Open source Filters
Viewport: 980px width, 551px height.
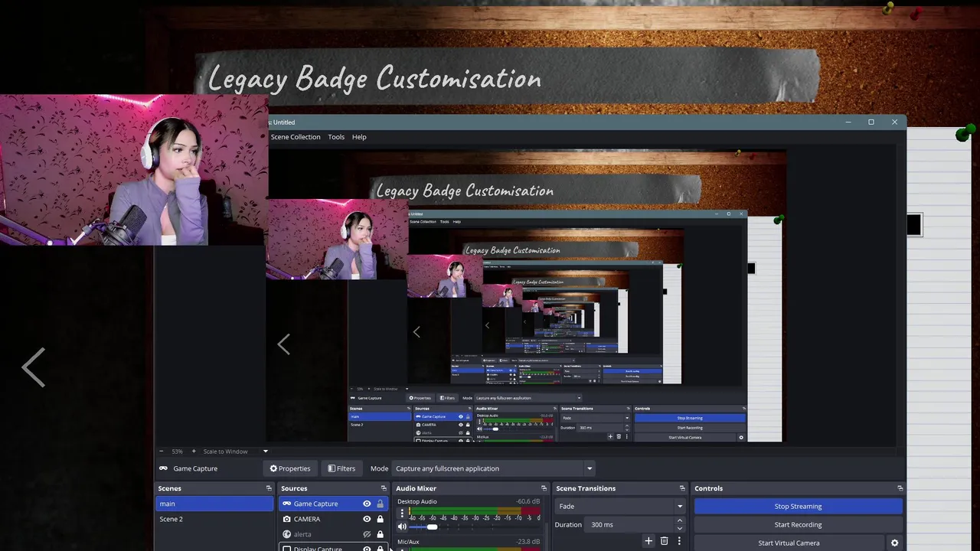coord(341,468)
